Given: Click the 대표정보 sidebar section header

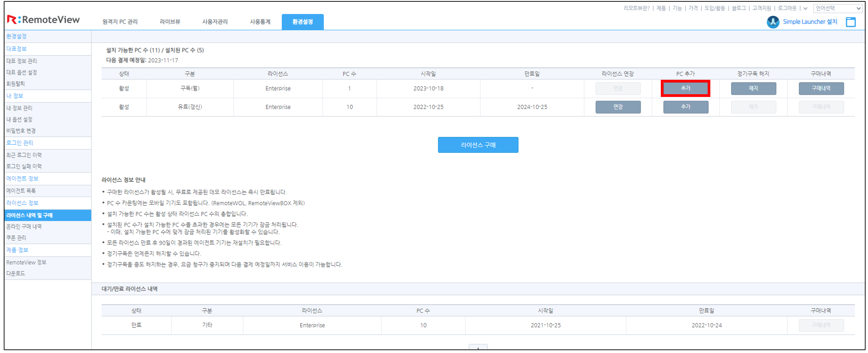Looking at the screenshot, I should coord(16,49).
